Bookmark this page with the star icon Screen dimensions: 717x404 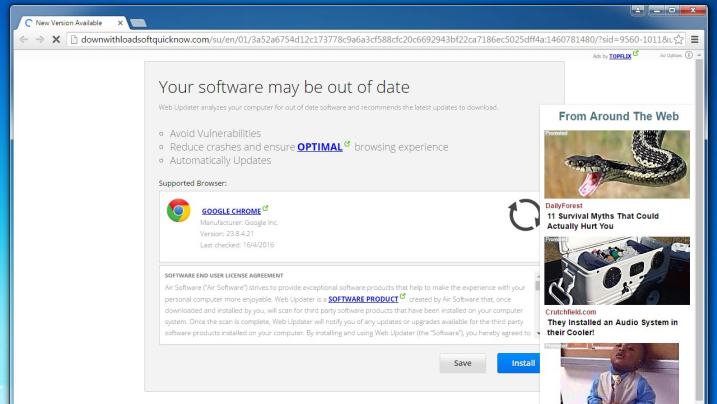691,39
